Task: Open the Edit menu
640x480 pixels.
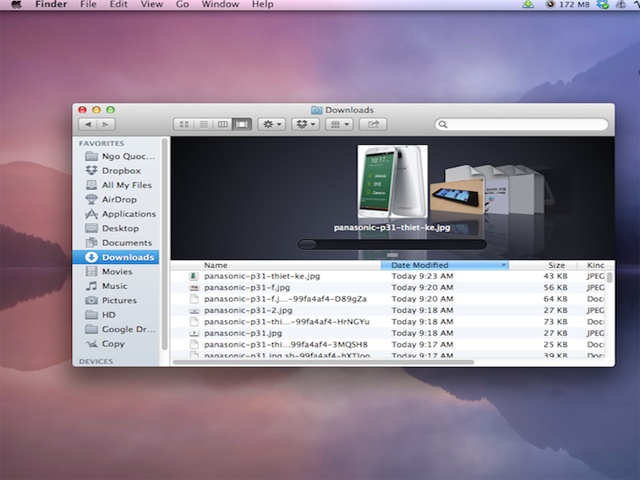Action: click(118, 4)
